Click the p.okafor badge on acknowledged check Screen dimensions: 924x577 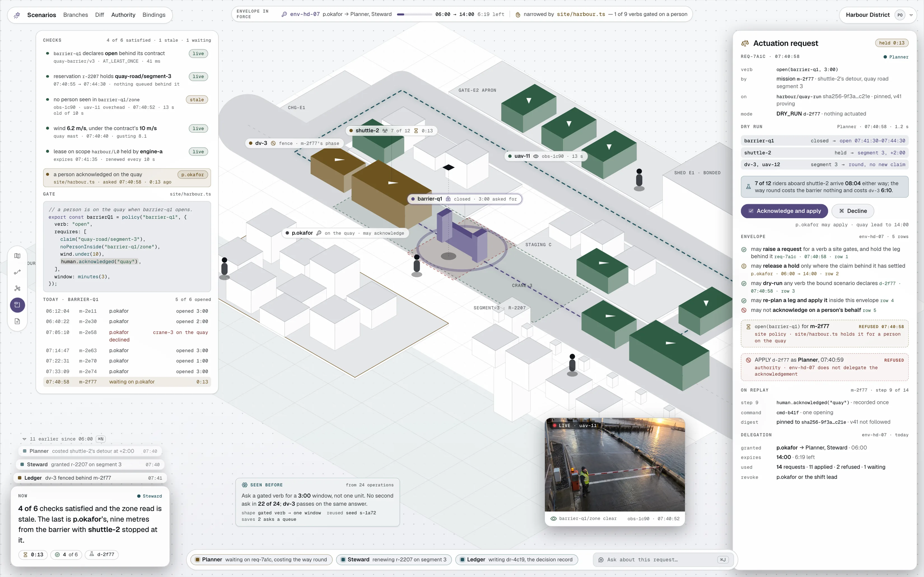[x=193, y=175]
